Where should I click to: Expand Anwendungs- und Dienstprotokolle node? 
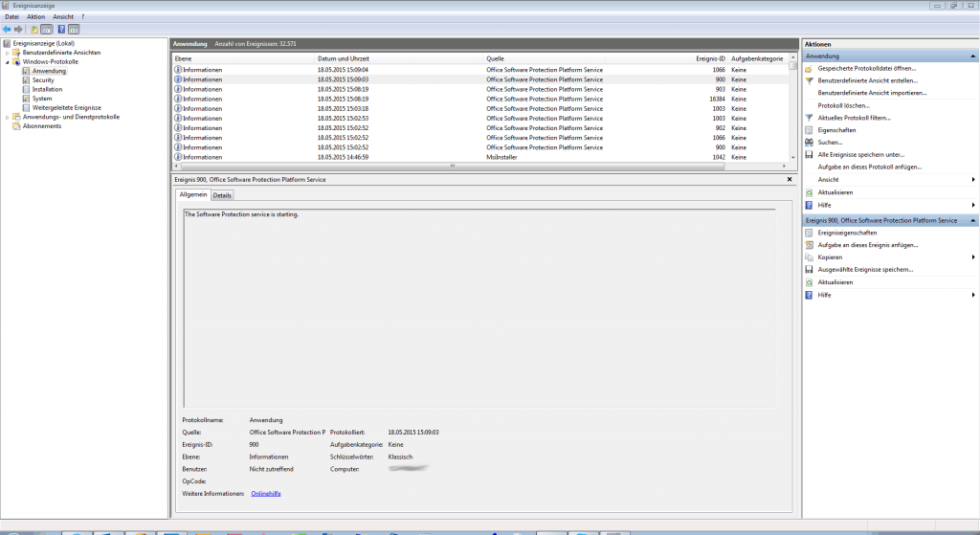coord(8,117)
